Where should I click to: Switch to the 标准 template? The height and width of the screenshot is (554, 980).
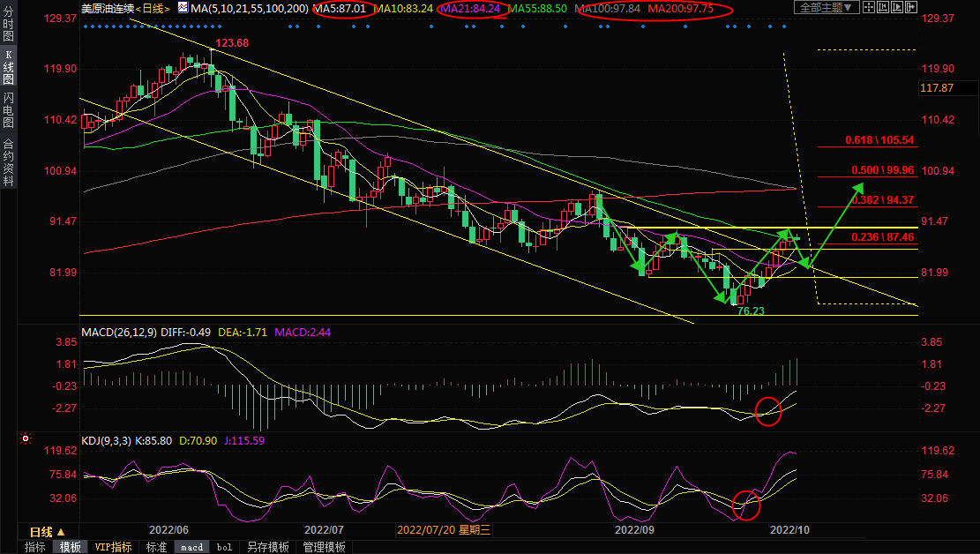[156, 547]
